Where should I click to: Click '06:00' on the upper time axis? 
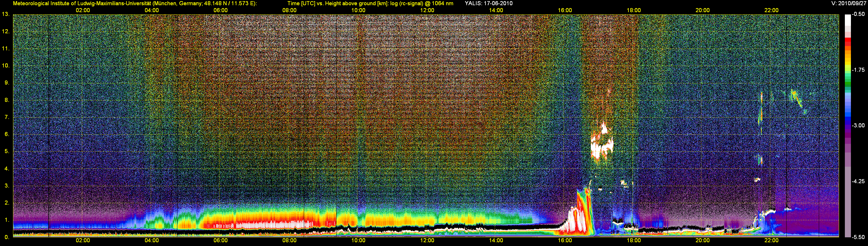click(220, 10)
